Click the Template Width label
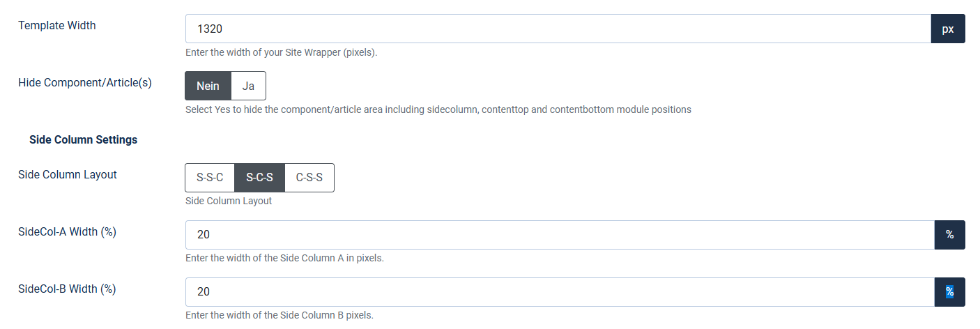The image size is (980, 329). [x=57, y=25]
